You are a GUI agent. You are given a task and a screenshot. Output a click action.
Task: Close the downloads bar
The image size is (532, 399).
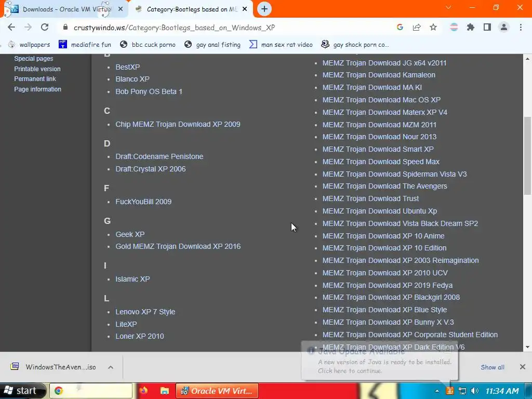pyautogui.click(x=523, y=367)
